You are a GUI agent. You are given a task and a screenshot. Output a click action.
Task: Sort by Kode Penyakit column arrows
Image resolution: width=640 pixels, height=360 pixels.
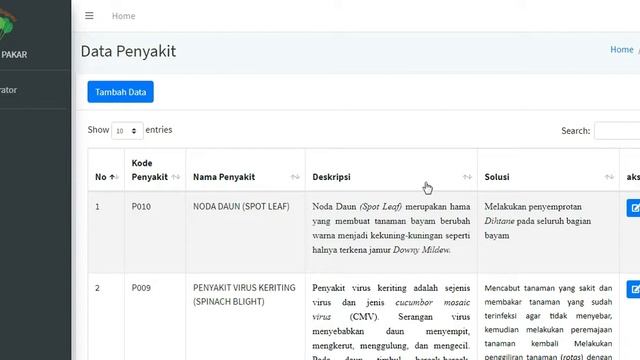tap(176, 177)
